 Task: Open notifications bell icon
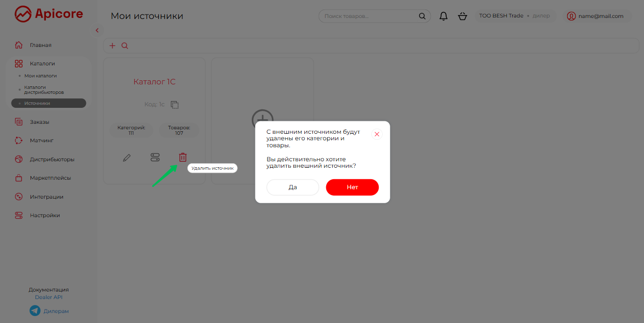tap(443, 16)
